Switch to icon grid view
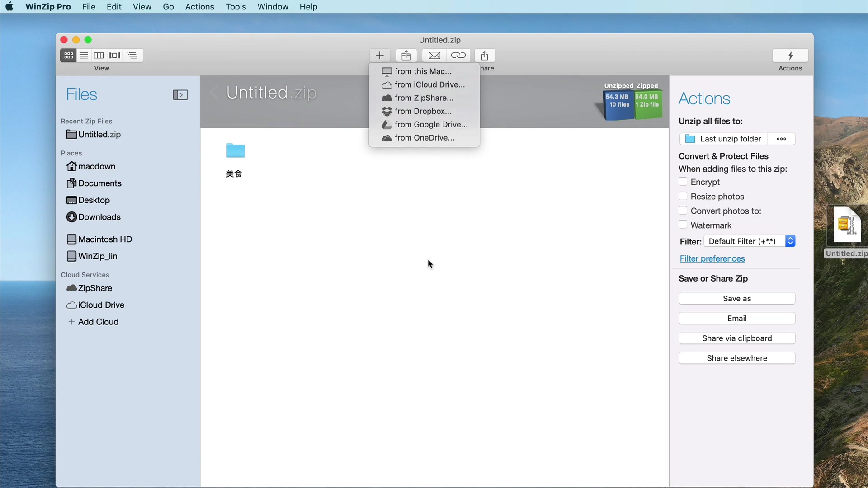Image resolution: width=868 pixels, height=488 pixels. click(68, 56)
